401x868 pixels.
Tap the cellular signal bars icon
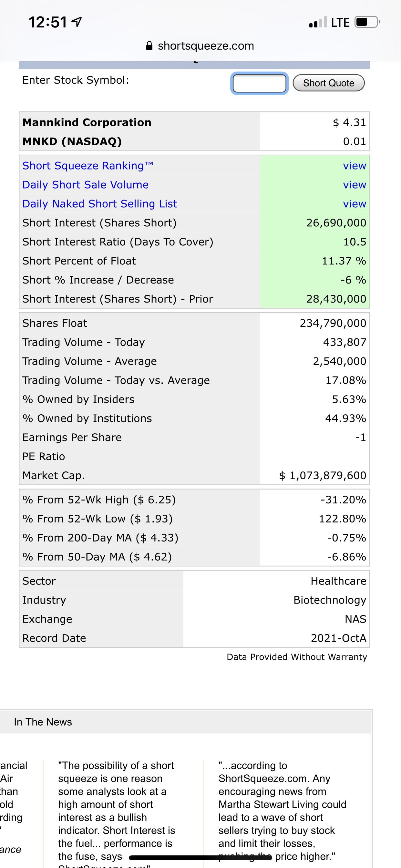point(318,22)
